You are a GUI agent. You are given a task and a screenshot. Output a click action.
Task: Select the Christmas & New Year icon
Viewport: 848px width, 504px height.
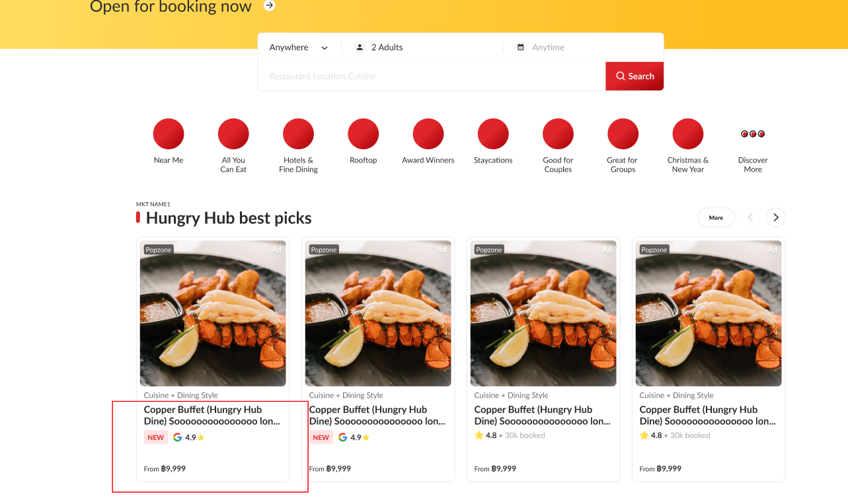(x=688, y=134)
